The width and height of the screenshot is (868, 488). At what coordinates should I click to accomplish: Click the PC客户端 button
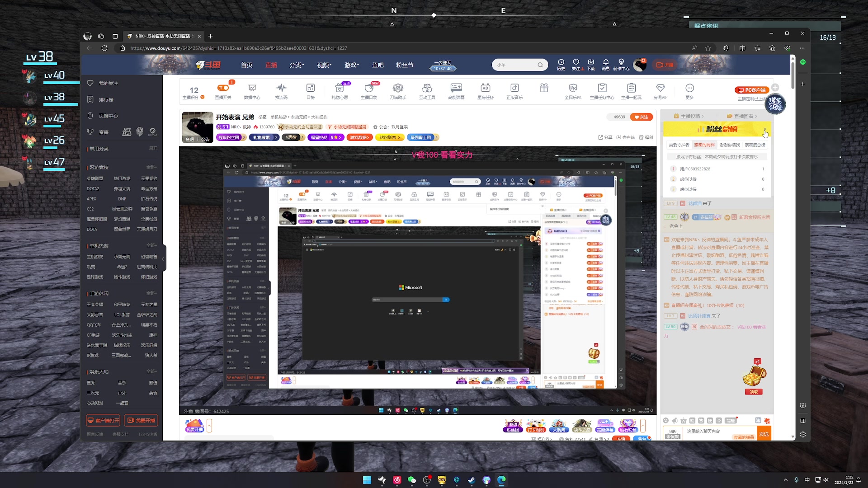pyautogui.click(x=752, y=90)
